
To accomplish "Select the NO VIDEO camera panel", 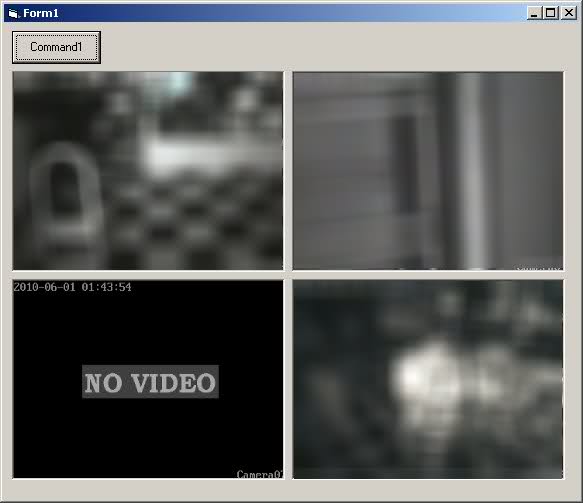I will pos(148,379).
